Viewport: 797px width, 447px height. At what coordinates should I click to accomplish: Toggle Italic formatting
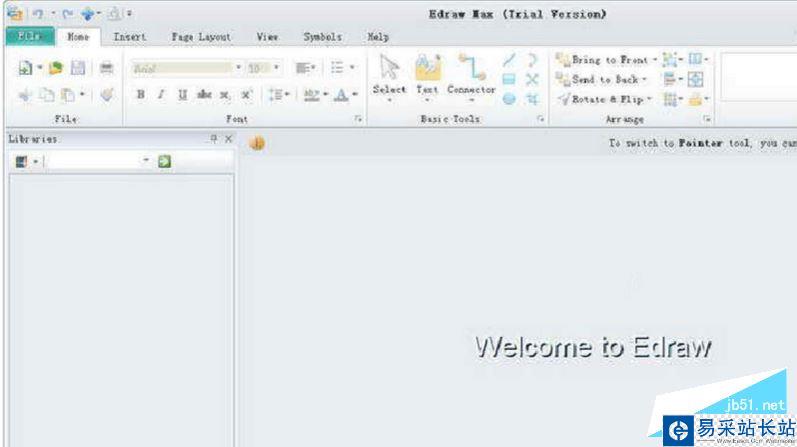161,95
